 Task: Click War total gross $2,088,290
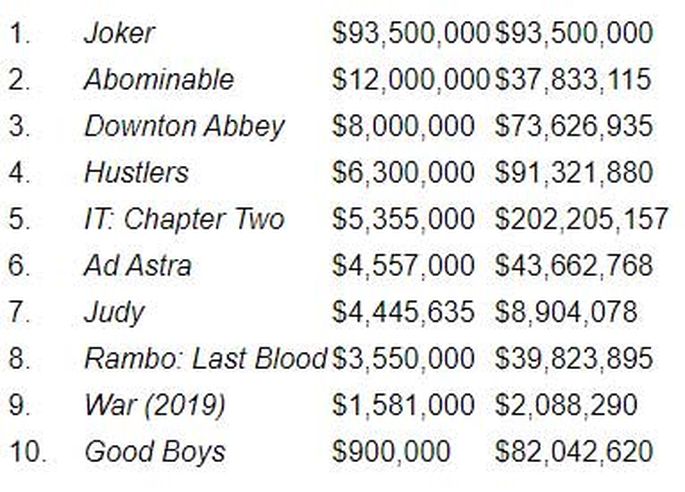pyautogui.click(x=566, y=405)
